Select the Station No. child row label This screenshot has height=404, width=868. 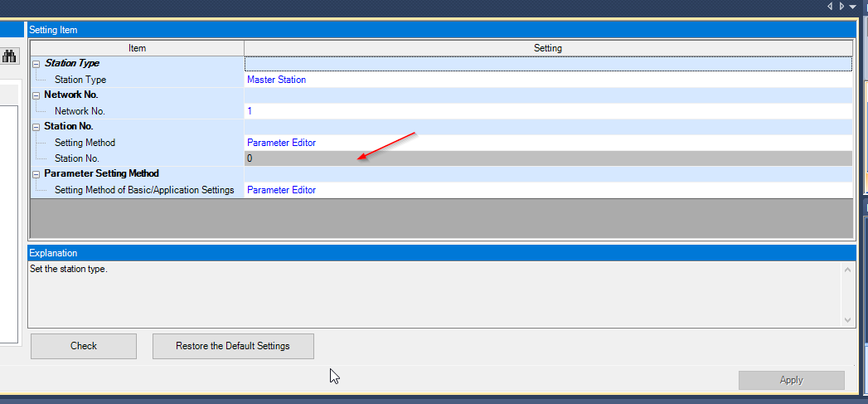click(x=77, y=158)
